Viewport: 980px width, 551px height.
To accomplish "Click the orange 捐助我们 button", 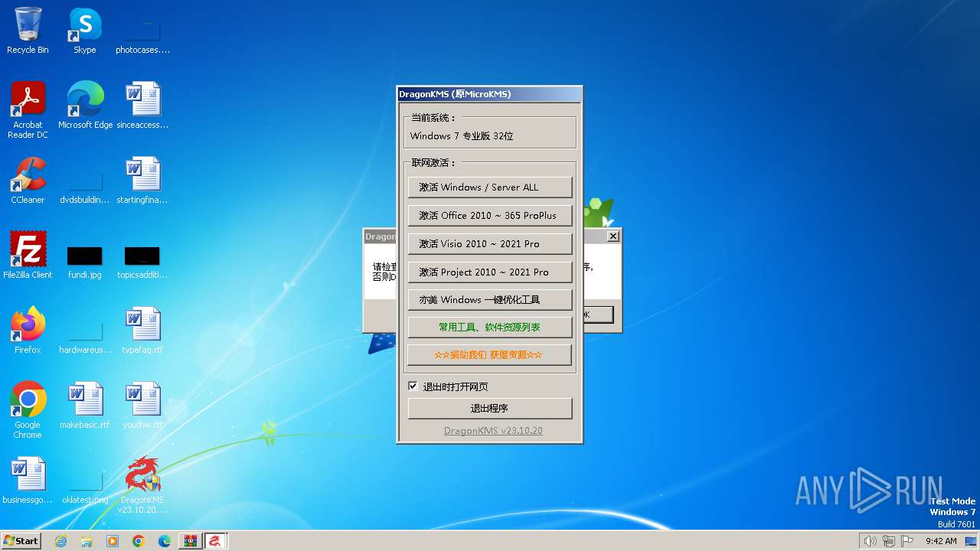I will pyautogui.click(x=490, y=355).
